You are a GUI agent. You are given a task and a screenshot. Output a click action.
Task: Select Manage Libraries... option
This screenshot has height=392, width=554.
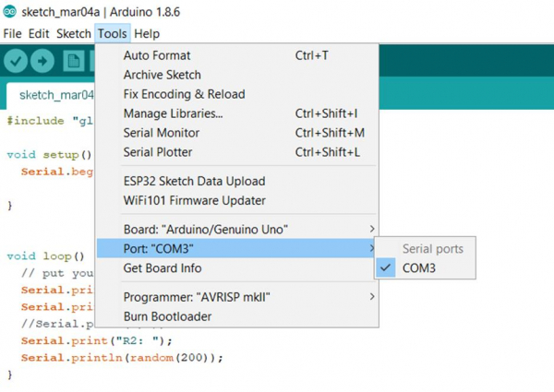click(x=173, y=113)
